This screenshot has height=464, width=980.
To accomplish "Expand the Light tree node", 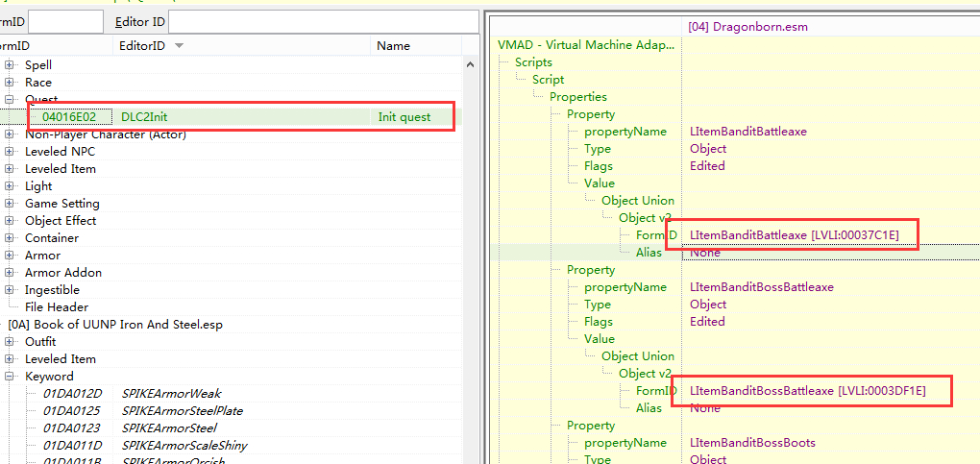I will (x=10, y=186).
